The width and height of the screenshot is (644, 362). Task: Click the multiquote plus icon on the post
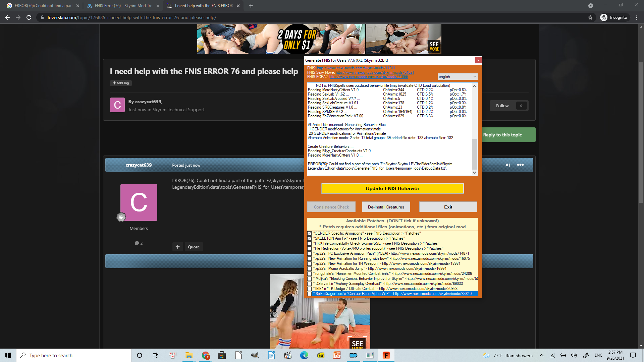pyautogui.click(x=178, y=247)
